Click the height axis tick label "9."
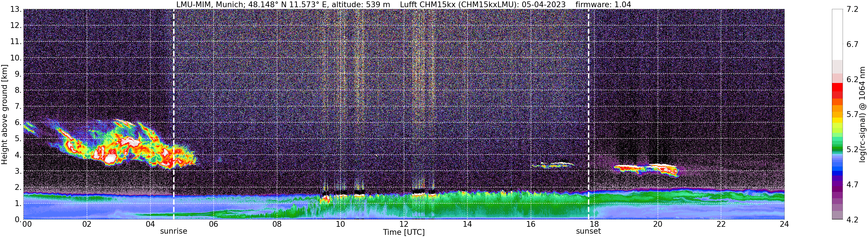This screenshot has height=238, width=868. pyautogui.click(x=18, y=74)
